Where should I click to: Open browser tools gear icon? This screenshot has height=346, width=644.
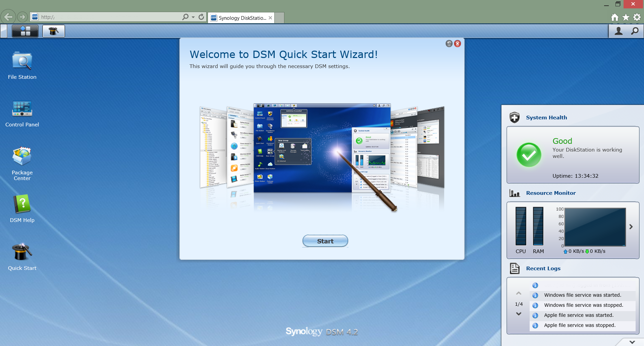click(x=637, y=17)
